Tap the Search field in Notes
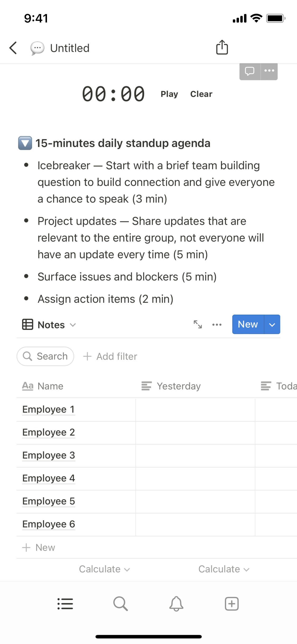Image resolution: width=297 pixels, height=644 pixels. [x=45, y=356]
